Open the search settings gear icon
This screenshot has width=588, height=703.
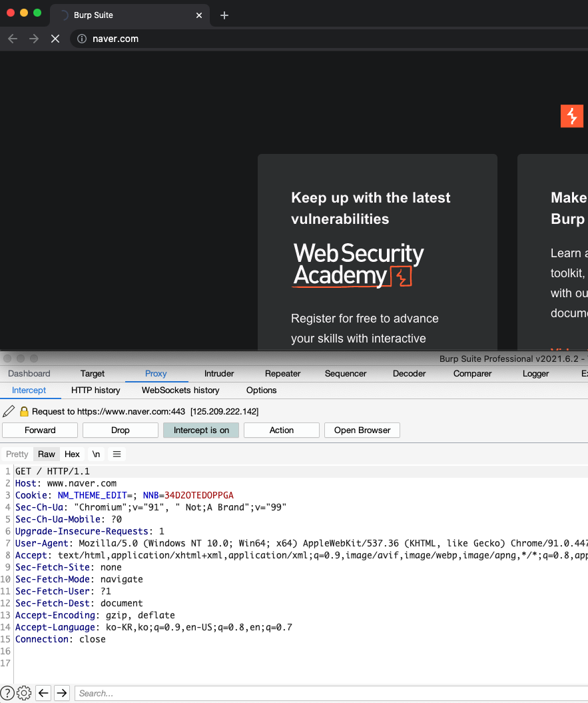point(24,693)
